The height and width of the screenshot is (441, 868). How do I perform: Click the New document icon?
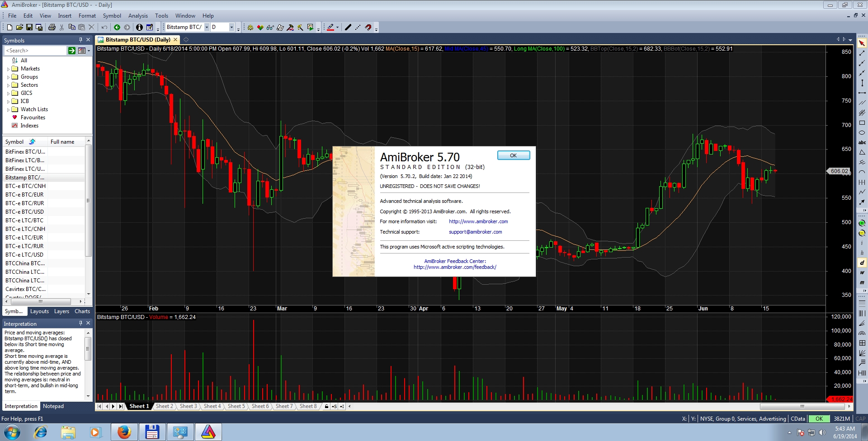(x=9, y=27)
